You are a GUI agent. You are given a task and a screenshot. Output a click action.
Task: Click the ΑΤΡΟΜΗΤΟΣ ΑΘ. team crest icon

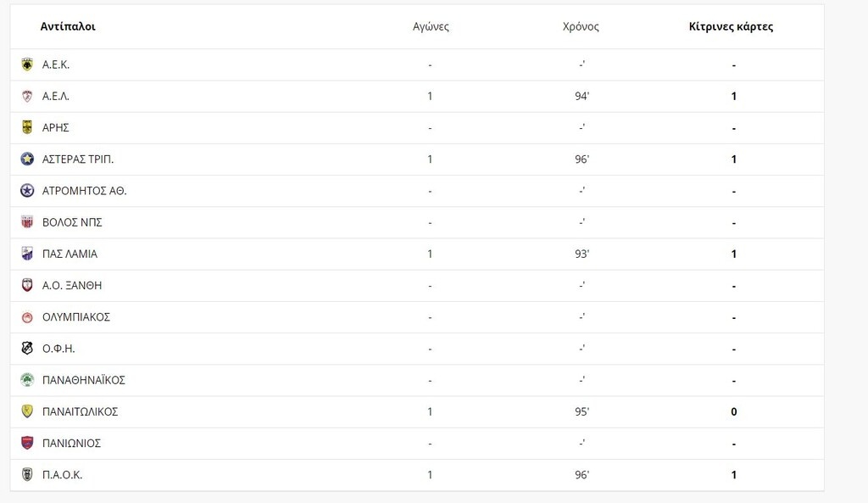click(x=27, y=191)
